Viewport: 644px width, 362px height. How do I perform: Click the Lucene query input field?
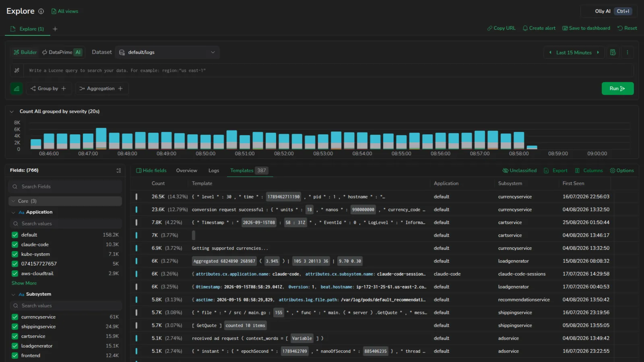328,70
